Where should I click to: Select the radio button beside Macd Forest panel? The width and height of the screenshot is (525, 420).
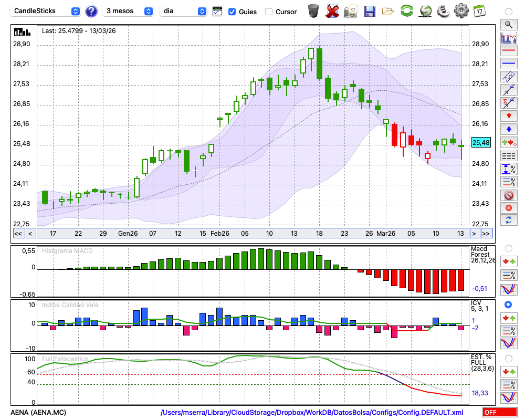point(508,248)
